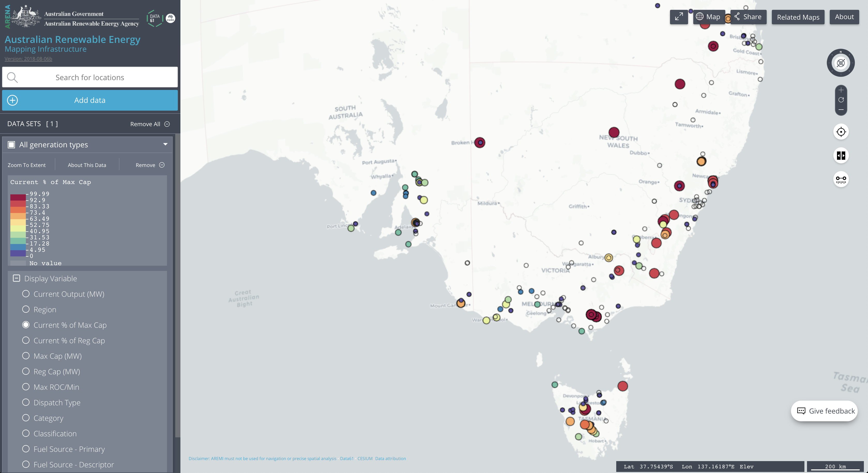Click the Add data button
868x473 pixels.
[90, 100]
